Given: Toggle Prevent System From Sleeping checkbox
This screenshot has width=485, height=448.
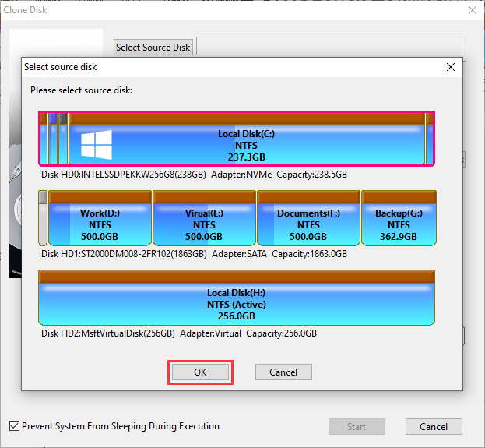Looking at the screenshot, I should click(x=14, y=426).
